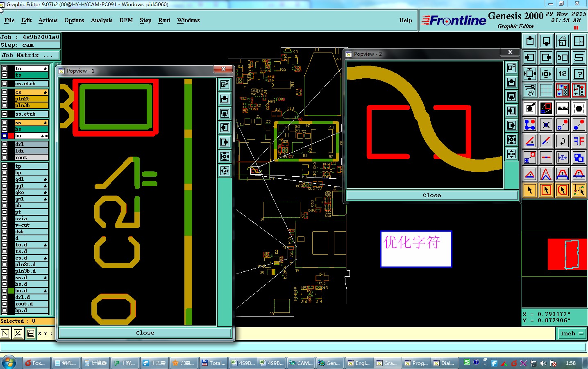The height and width of the screenshot is (369, 588).
Task: Select layer name 'ss.etch' in layer list
Action: pos(31,114)
